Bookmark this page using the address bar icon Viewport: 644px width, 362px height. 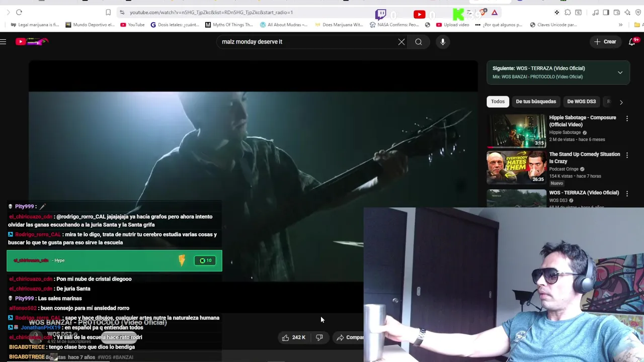[x=108, y=12]
